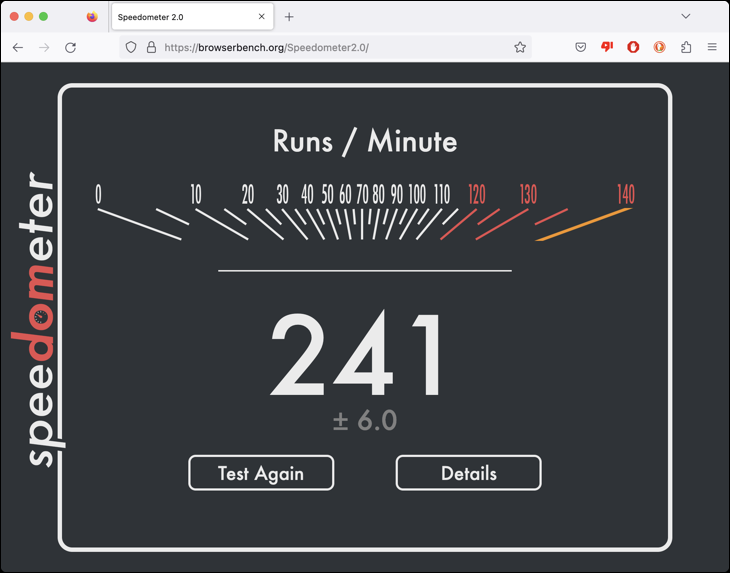Go back to the previous page
The image size is (730, 573).
pyautogui.click(x=18, y=47)
